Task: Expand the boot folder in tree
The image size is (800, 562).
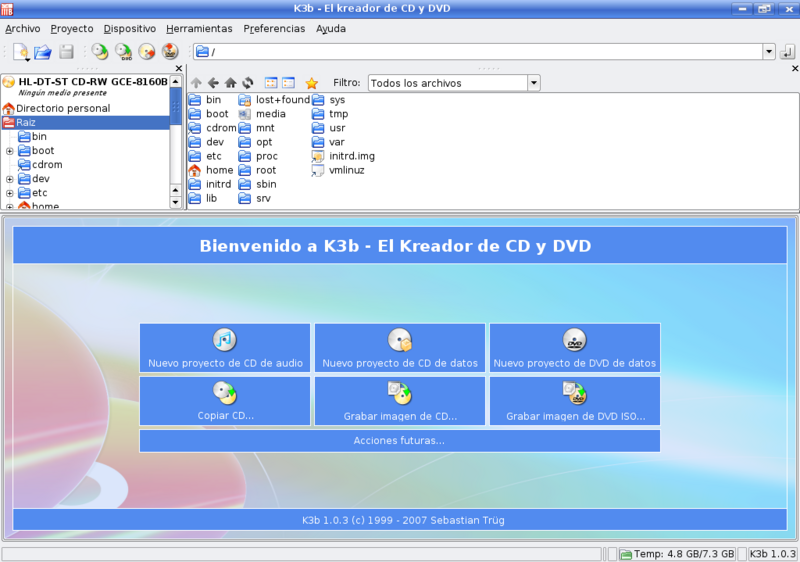Action: click(10, 151)
